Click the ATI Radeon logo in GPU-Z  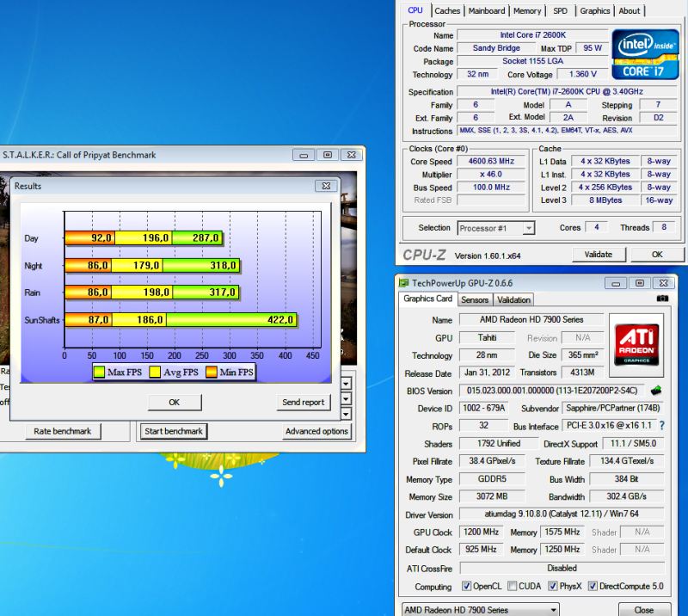pyautogui.click(x=636, y=345)
